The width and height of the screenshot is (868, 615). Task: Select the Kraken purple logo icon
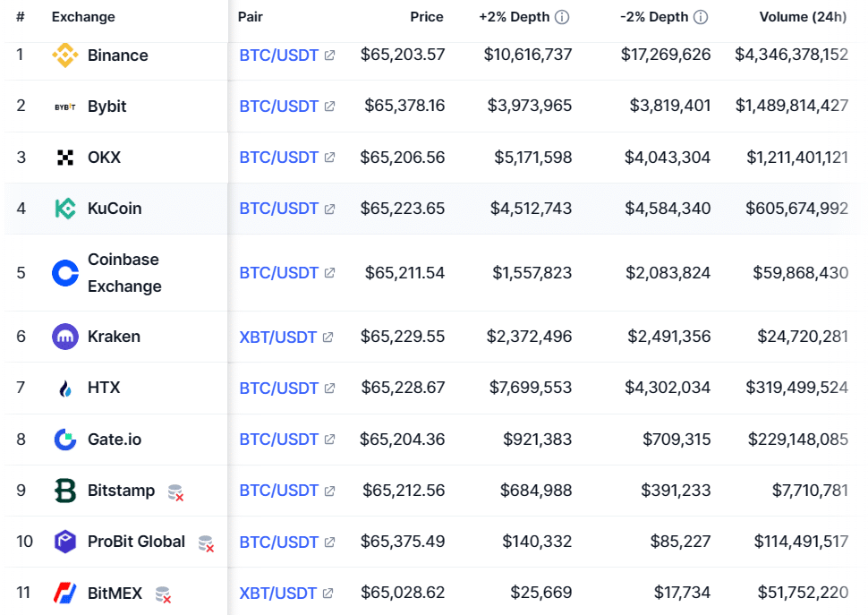65,337
